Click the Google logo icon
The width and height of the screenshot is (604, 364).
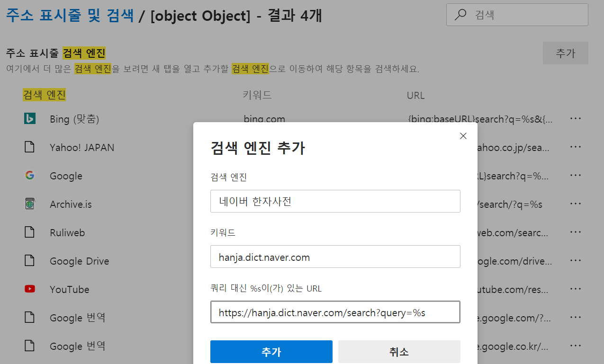30,176
